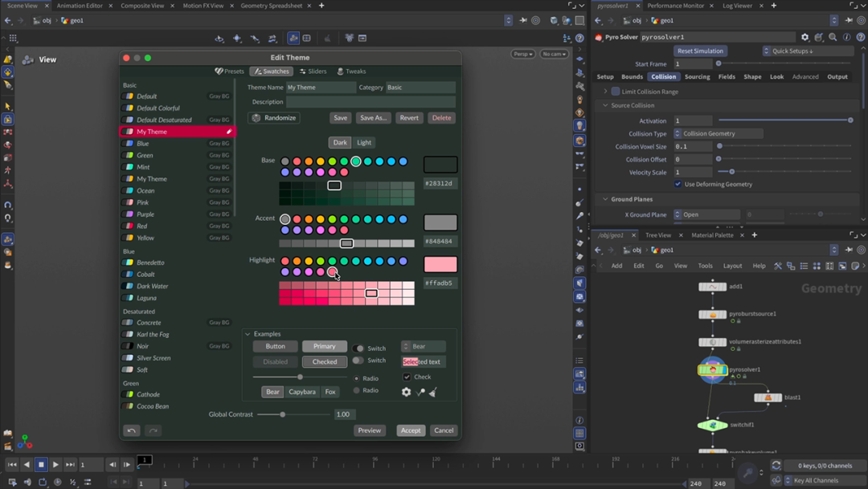Select the second Radio option
This screenshot has width=868, height=489.
[x=357, y=390]
